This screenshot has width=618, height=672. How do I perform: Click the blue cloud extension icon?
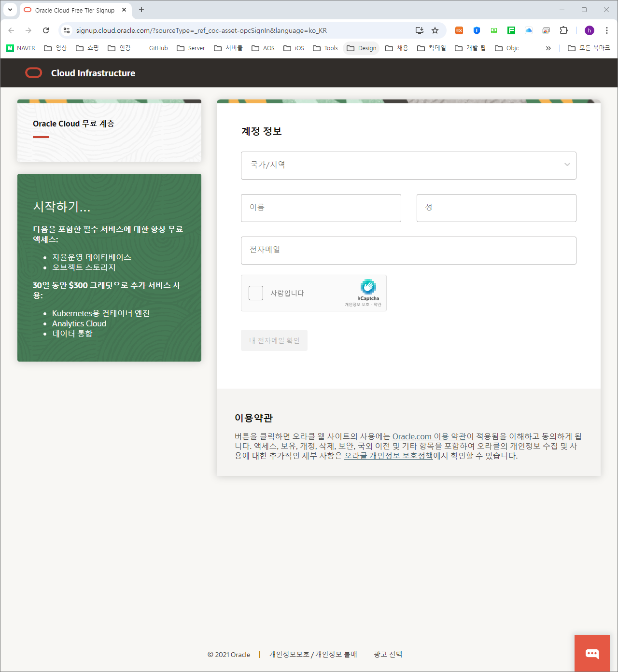pos(529,30)
